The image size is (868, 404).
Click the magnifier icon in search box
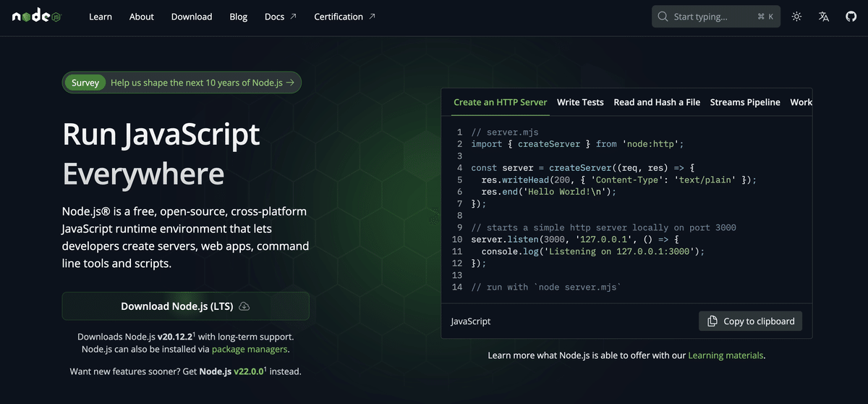[663, 17]
